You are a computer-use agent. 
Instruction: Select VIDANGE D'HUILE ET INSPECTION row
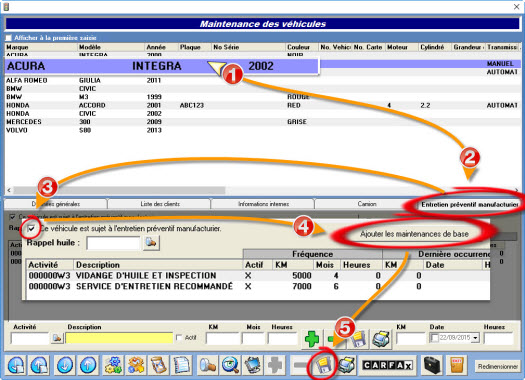coord(258,276)
